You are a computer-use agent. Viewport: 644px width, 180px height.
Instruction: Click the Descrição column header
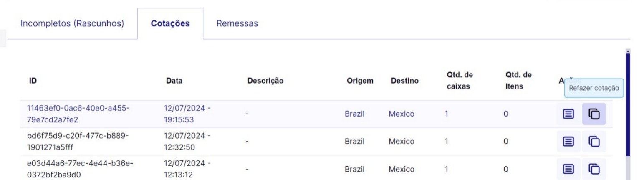click(265, 81)
